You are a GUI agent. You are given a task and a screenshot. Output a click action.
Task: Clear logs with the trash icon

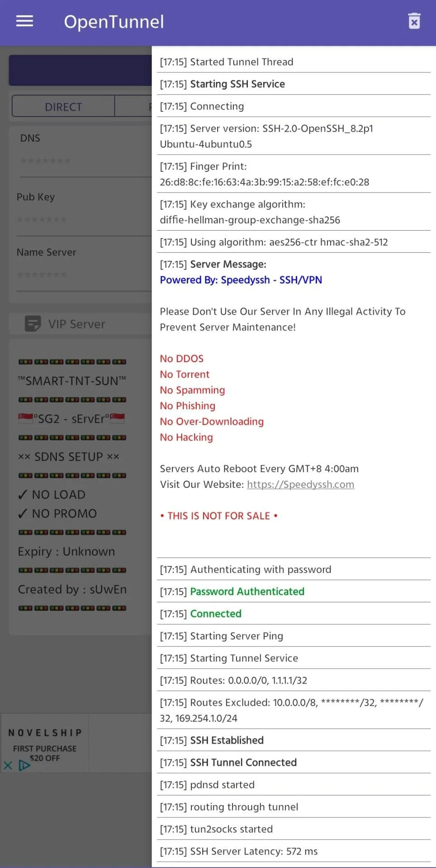414,21
